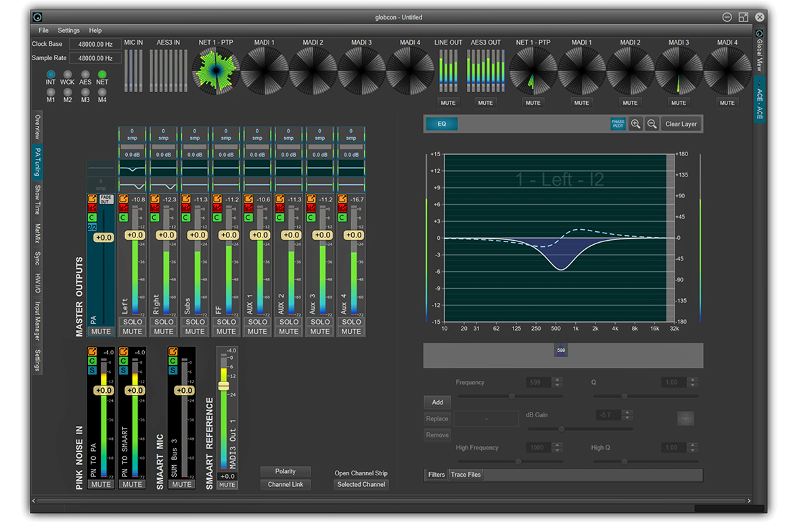The width and height of the screenshot is (812, 522).
Task: Click orange icon on SUM Bus 3 strip
Action: point(172,352)
